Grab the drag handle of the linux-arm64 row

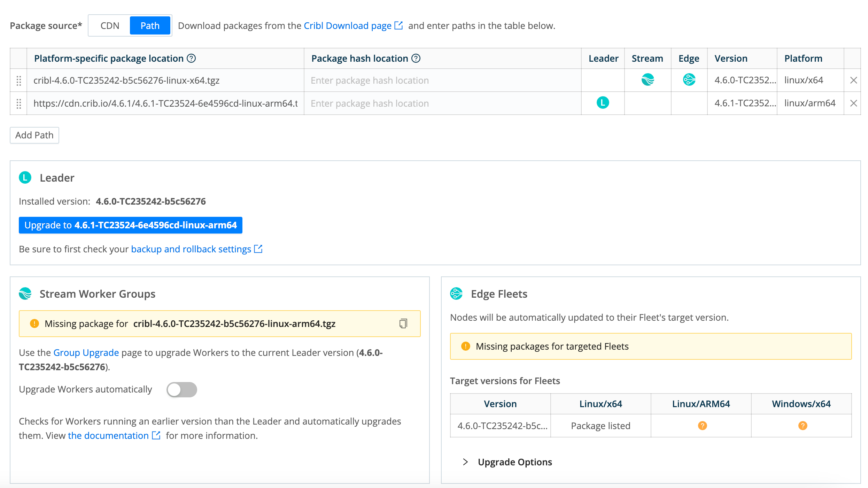click(x=19, y=104)
